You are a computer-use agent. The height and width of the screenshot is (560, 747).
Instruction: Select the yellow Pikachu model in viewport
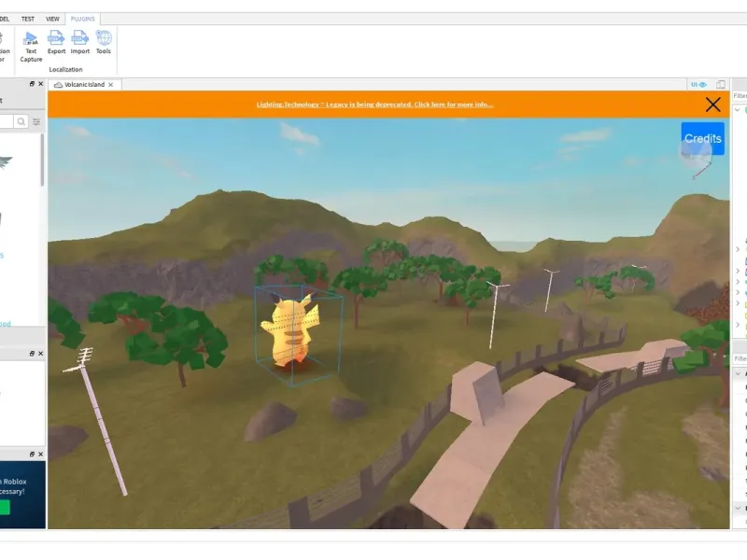pos(291,333)
